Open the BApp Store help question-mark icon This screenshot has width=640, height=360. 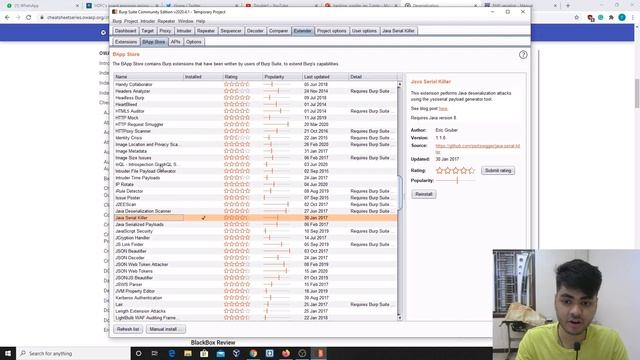click(523, 55)
